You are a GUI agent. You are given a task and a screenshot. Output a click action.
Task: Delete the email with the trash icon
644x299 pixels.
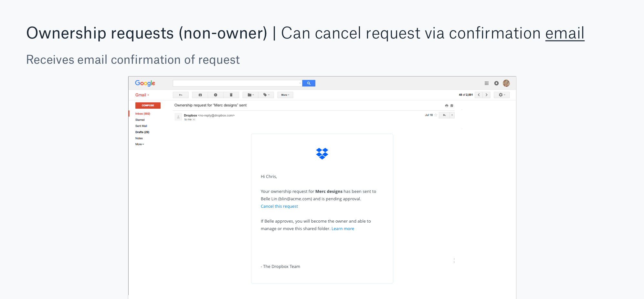231,95
